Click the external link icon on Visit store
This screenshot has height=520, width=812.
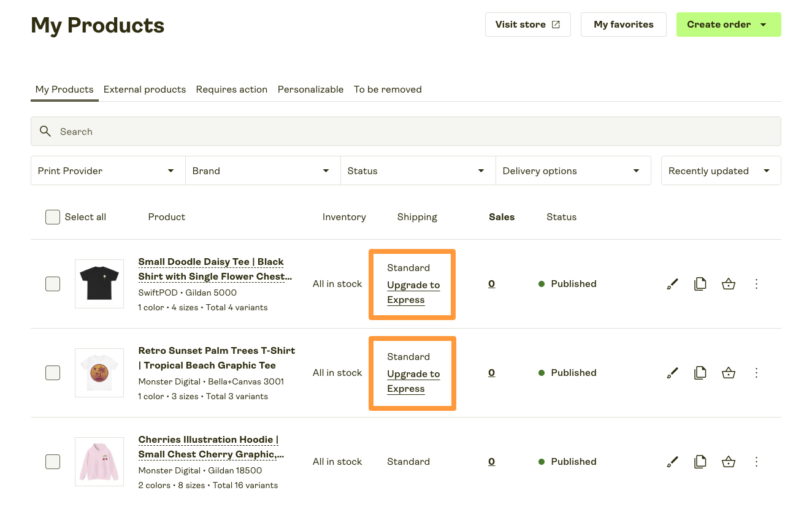point(555,24)
